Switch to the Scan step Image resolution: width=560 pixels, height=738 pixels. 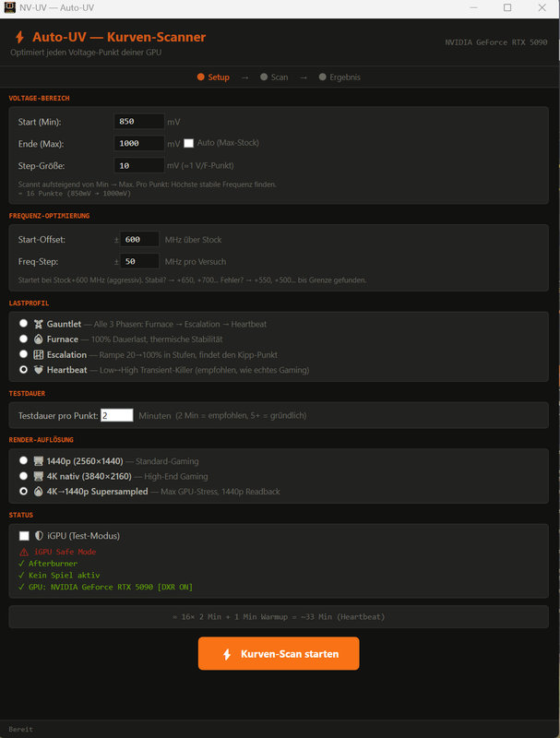point(274,77)
